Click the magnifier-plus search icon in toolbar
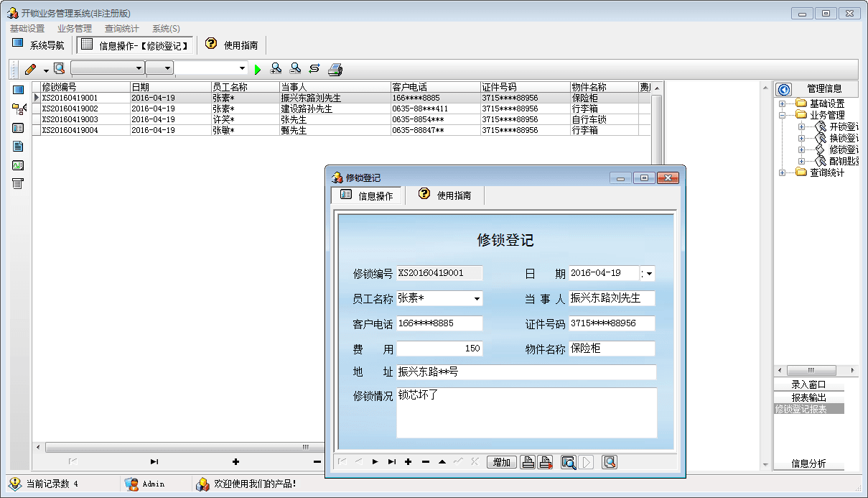 click(276, 69)
